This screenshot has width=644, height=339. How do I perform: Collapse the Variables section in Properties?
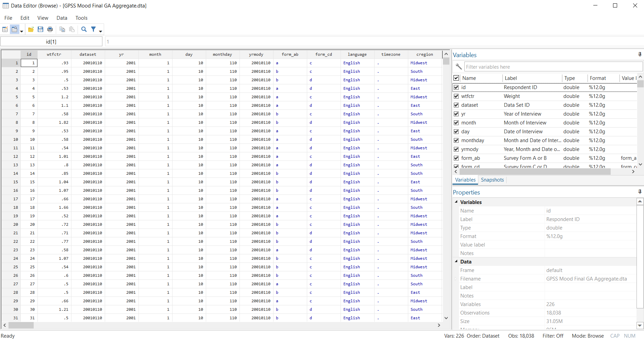(456, 202)
